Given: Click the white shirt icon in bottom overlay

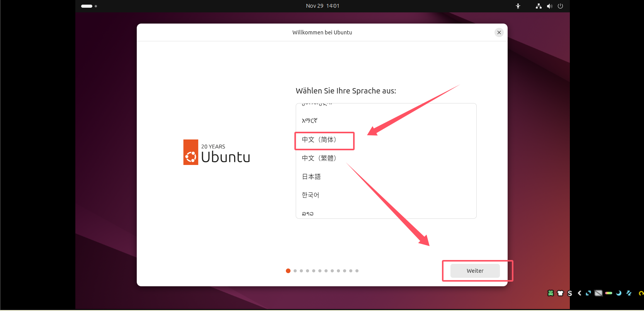Looking at the screenshot, I should pyautogui.click(x=560, y=293).
